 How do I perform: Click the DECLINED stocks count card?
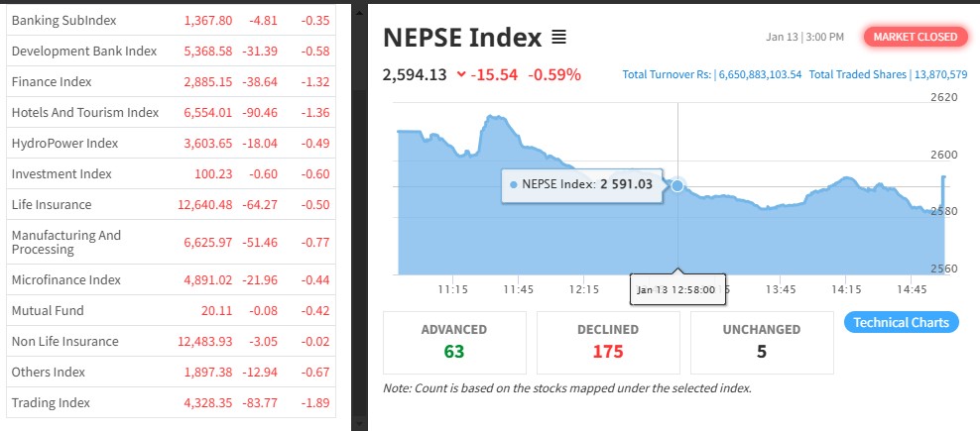pos(607,341)
